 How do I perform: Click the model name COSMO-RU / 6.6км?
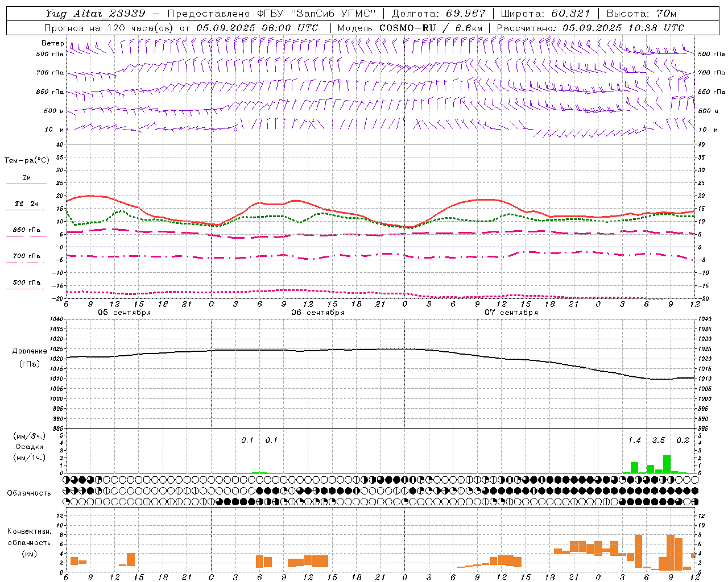(431, 28)
